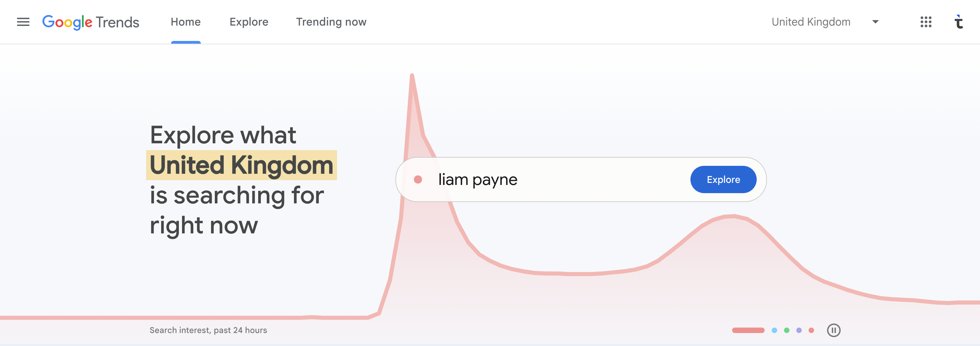Open the United Kingdom country selector
Image resolution: width=980 pixels, height=346 pixels.
coord(811,22)
